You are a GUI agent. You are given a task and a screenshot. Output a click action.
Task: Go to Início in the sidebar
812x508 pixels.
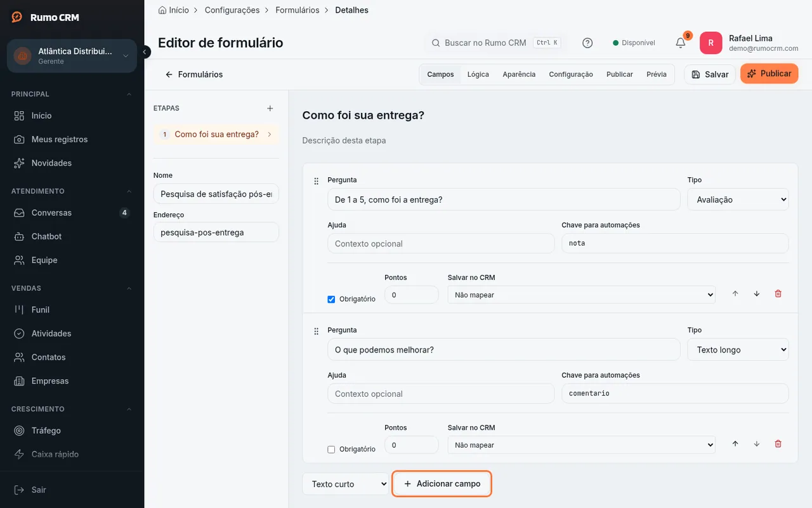click(72, 116)
